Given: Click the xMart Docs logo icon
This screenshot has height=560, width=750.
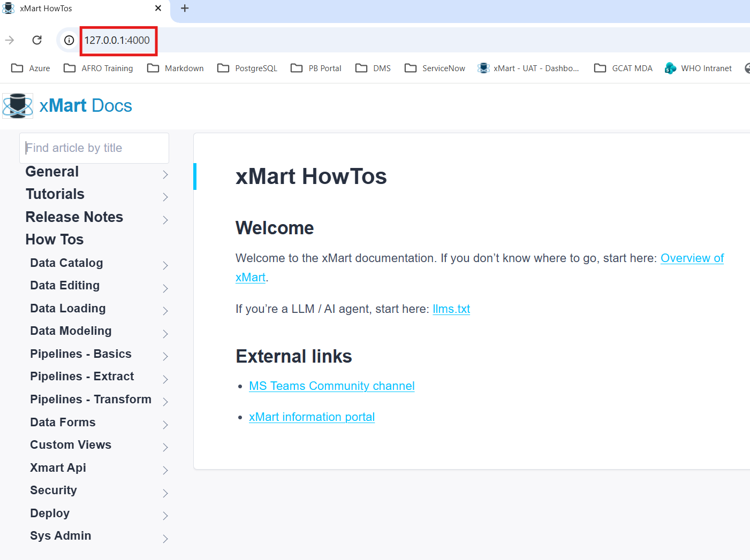Looking at the screenshot, I should tap(18, 106).
